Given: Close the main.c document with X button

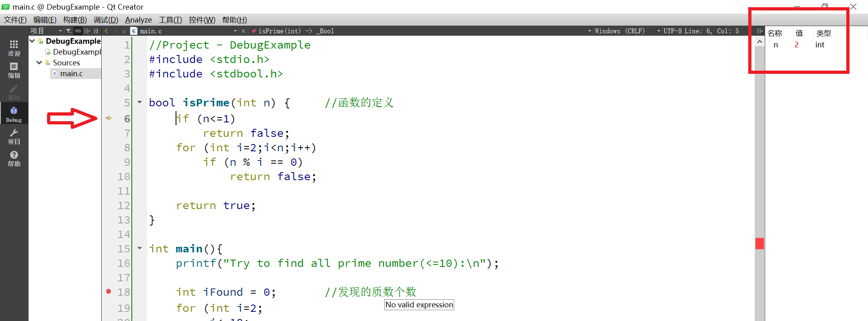Looking at the screenshot, I should coord(243,31).
